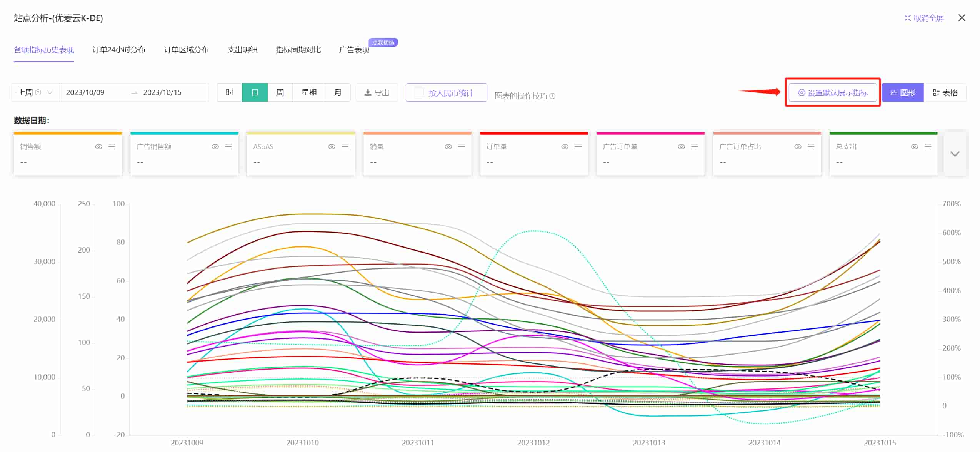Switch to 订单区域分布 tab
Screen dimensions: 980x452
(187, 50)
